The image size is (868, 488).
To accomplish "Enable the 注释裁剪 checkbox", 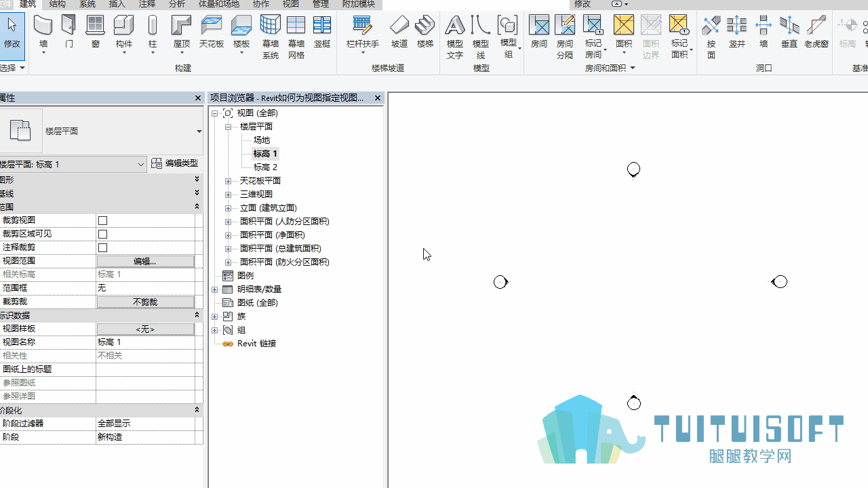I will coord(103,248).
